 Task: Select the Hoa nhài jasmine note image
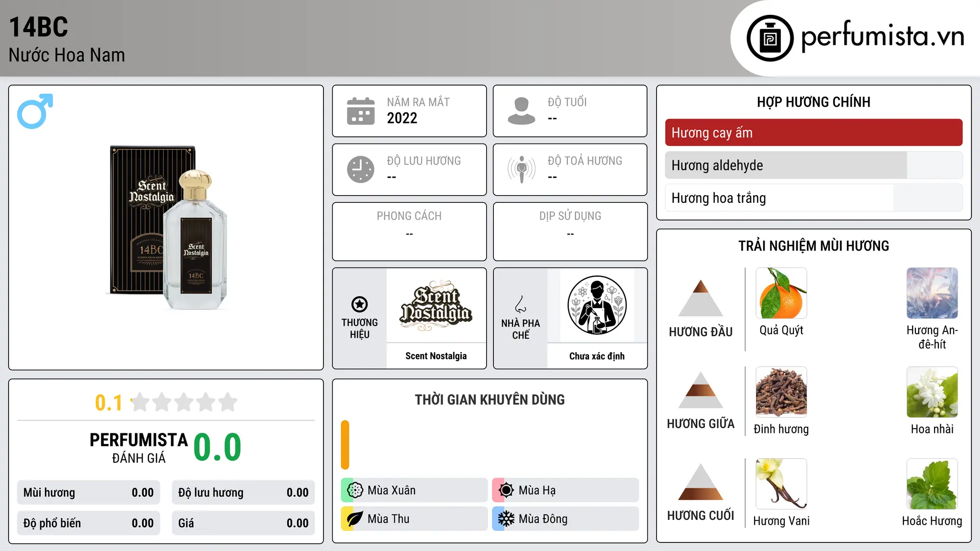[x=932, y=392]
